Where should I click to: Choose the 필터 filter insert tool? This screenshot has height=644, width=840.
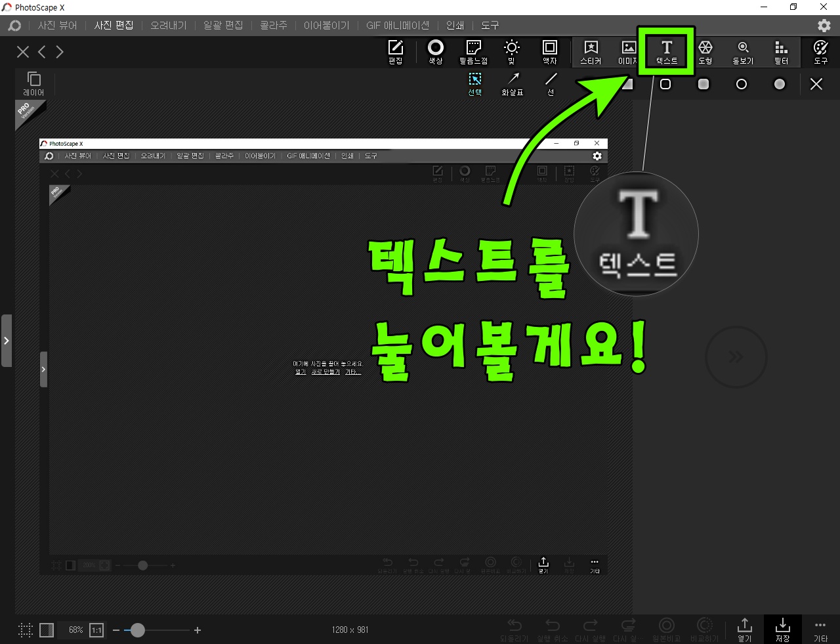point(781,52)
